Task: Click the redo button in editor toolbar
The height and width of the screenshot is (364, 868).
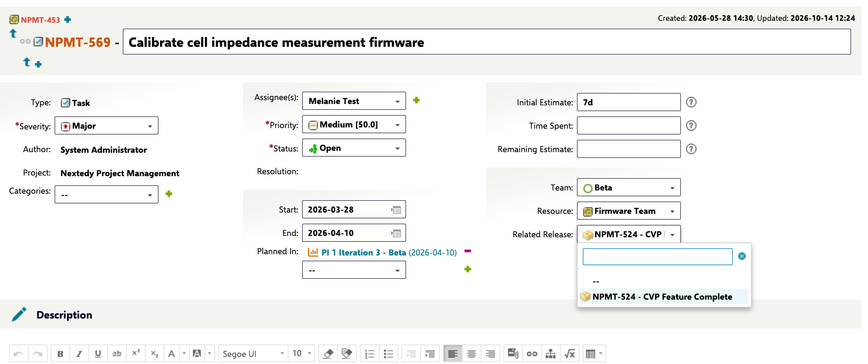Action: click(37, 354)
